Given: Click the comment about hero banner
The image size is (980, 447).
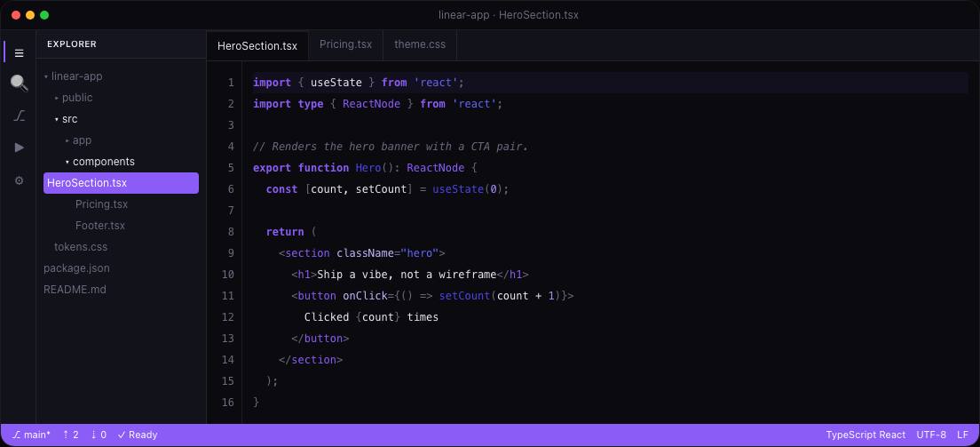Looking at the screenshot, I should coord(391,147).
